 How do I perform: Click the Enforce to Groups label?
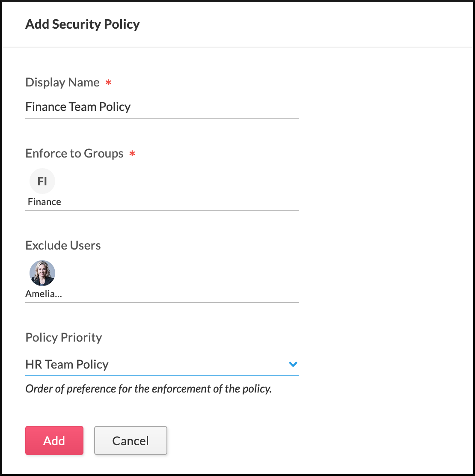point(74,153)
